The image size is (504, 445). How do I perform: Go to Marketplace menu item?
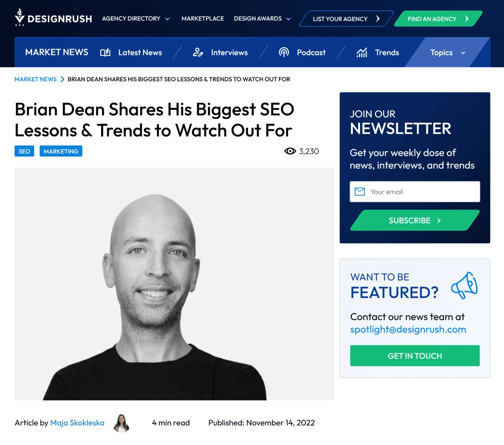(203, 19)
